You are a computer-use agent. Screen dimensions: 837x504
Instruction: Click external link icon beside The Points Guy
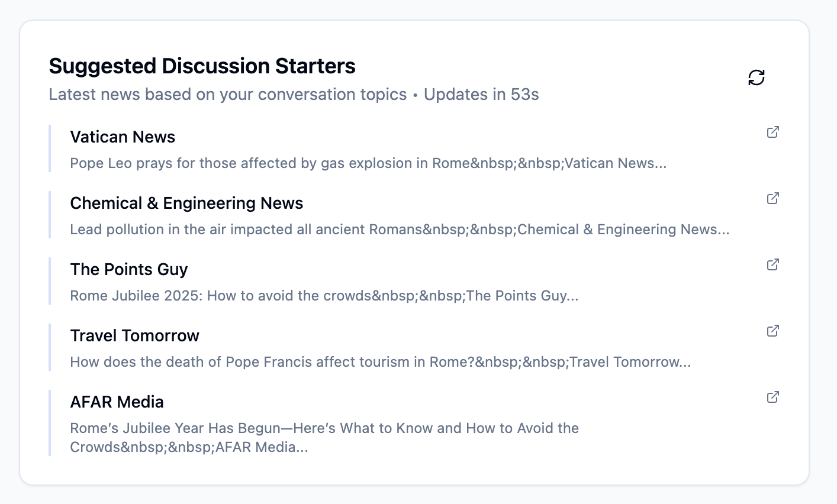(772, 264)
